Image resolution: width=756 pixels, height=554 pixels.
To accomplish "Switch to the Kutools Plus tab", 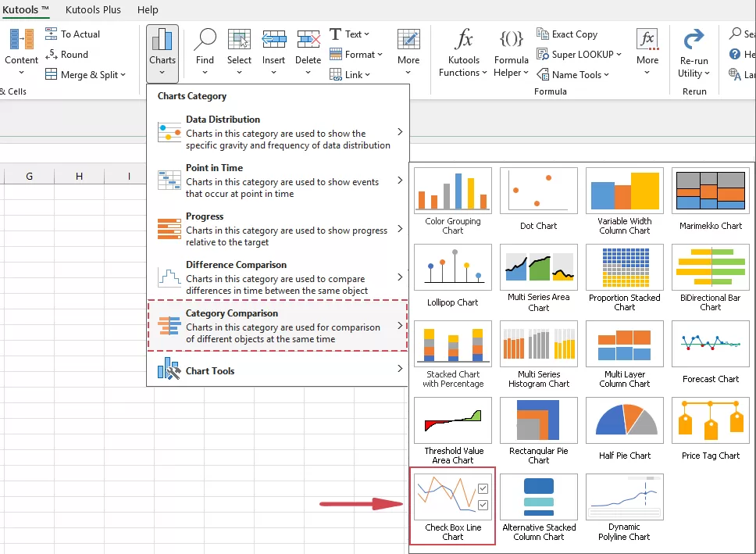I will click(x=93, y=9).
